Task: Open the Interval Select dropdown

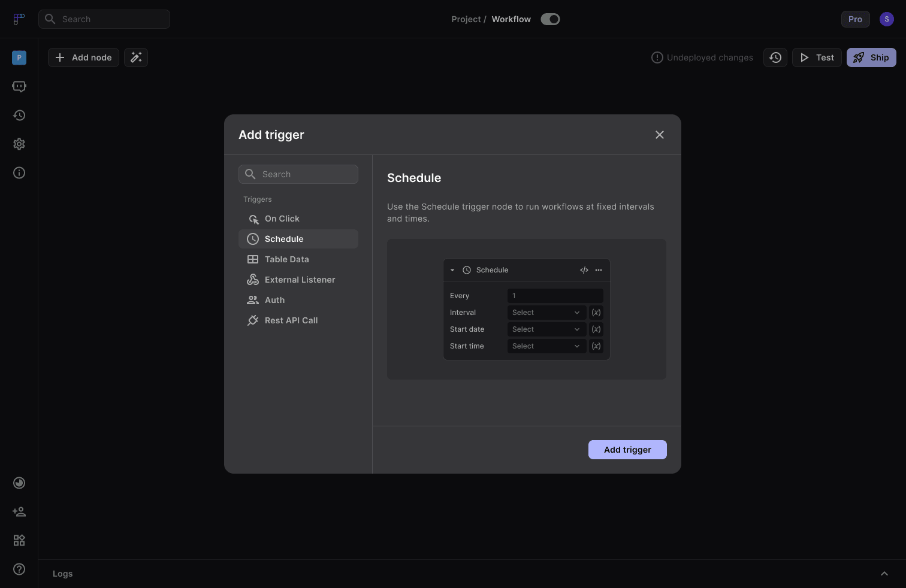Action: pyautogui.click(x=546, y=313)
